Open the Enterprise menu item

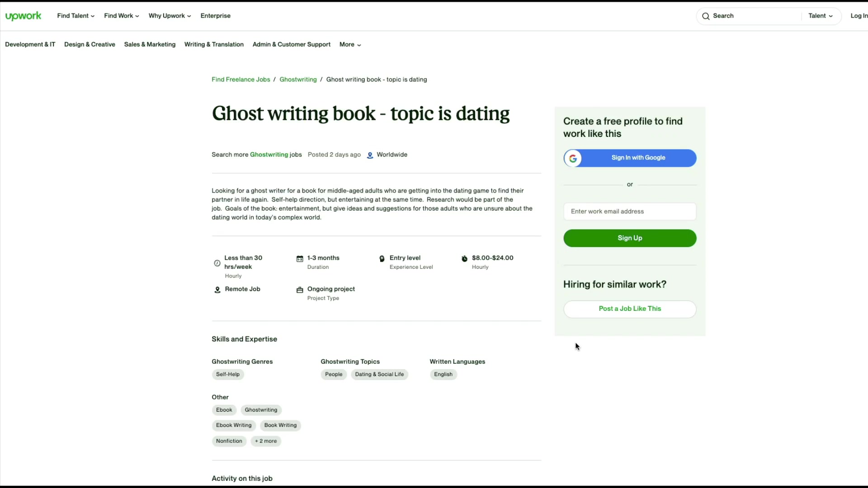215,16
